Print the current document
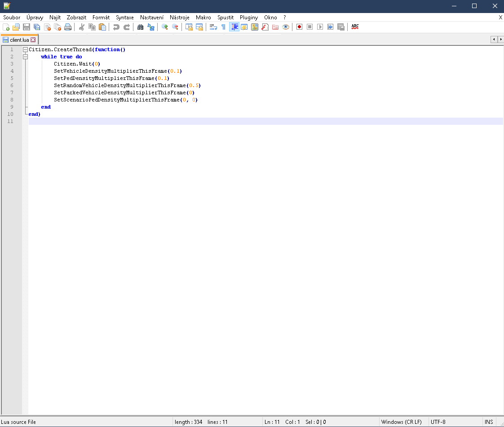 (68, 27)
